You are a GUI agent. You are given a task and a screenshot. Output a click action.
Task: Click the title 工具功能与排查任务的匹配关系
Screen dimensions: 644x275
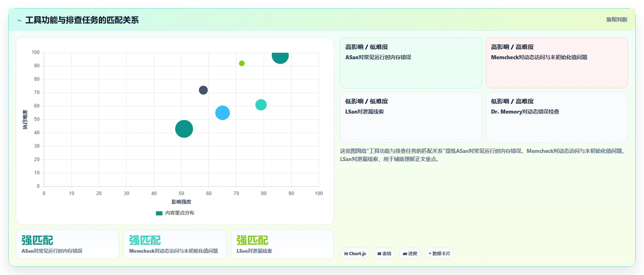pyautogui.click(x=82, y=20)
